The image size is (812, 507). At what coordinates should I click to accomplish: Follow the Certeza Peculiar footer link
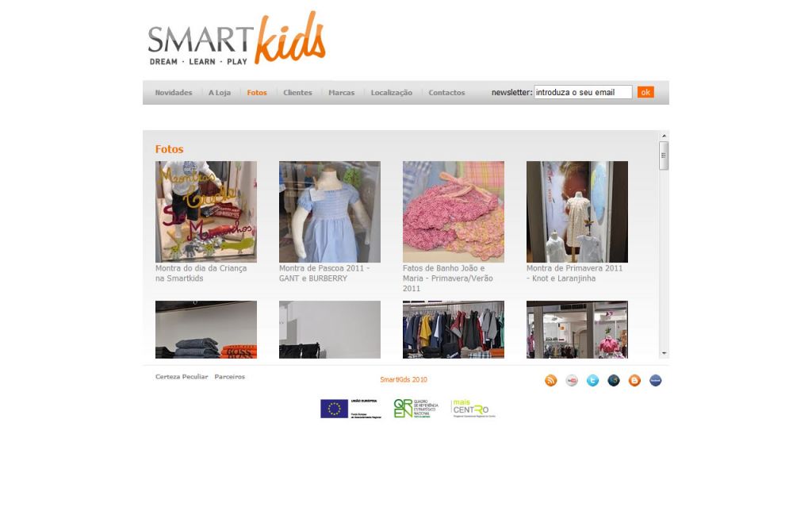(182, 377)
